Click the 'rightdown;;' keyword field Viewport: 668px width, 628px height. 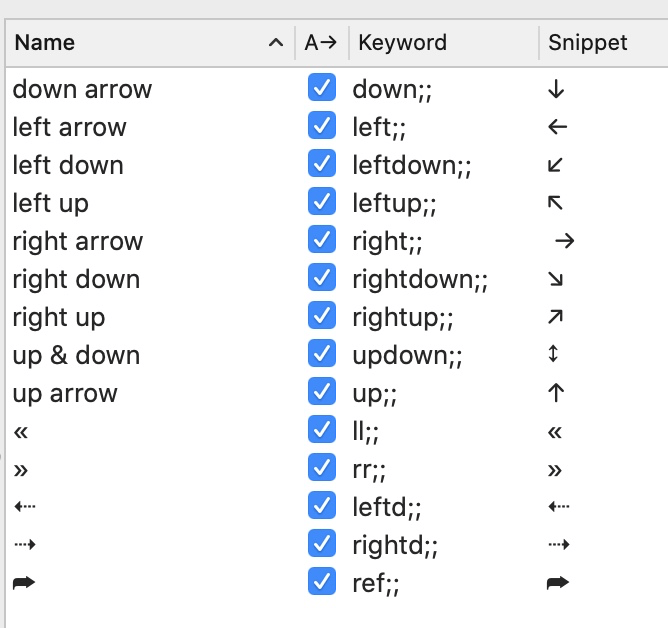[420, 280]
